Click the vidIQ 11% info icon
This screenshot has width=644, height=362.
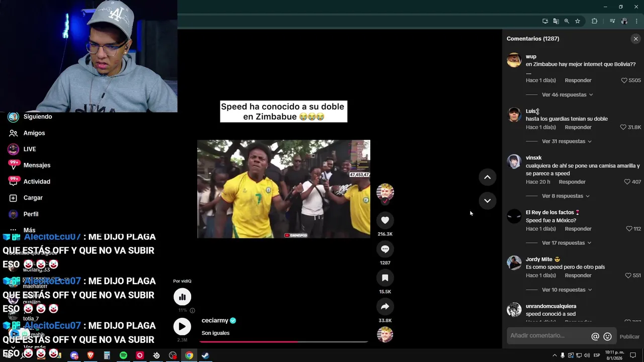(x=192, y=310)
